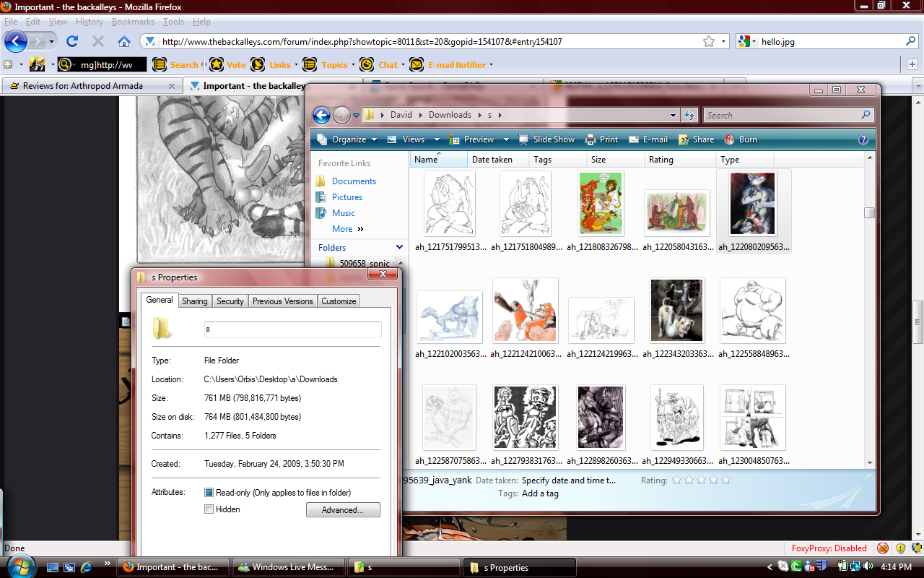Switch to the Security tab in Properties
Viewport: 924px width, 578px height.
tap(230, 301)
